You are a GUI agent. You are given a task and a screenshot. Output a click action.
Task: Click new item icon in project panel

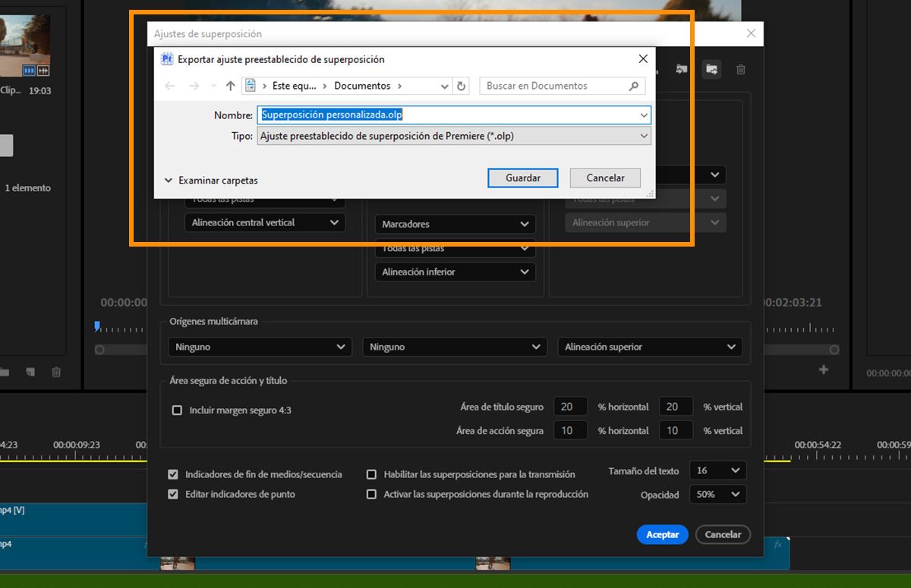click(x=30, y=373)
